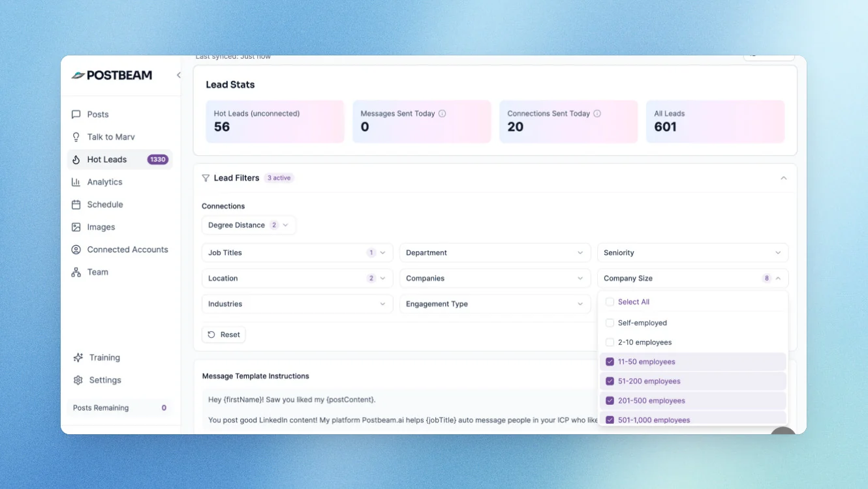The width and height of the screenshot is (868, 489).
Task: Open the Industries filter dropdown
Action: tap(297, 304)
